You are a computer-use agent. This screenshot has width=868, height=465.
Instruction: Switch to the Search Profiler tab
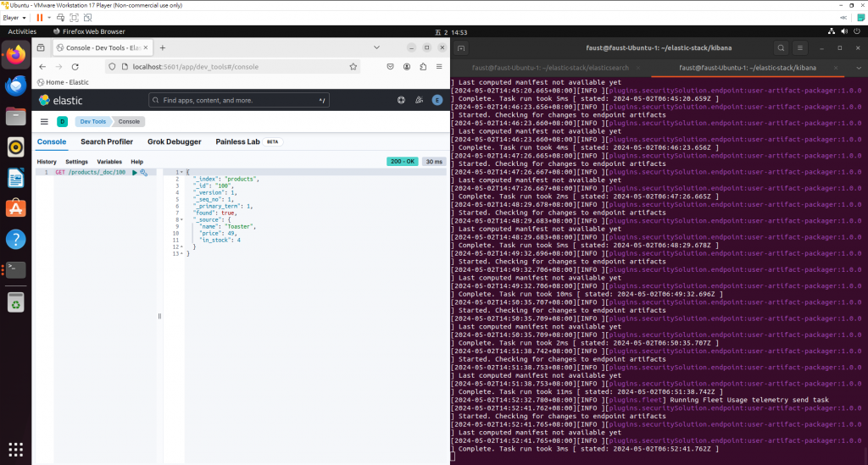[x=107, y=142]
